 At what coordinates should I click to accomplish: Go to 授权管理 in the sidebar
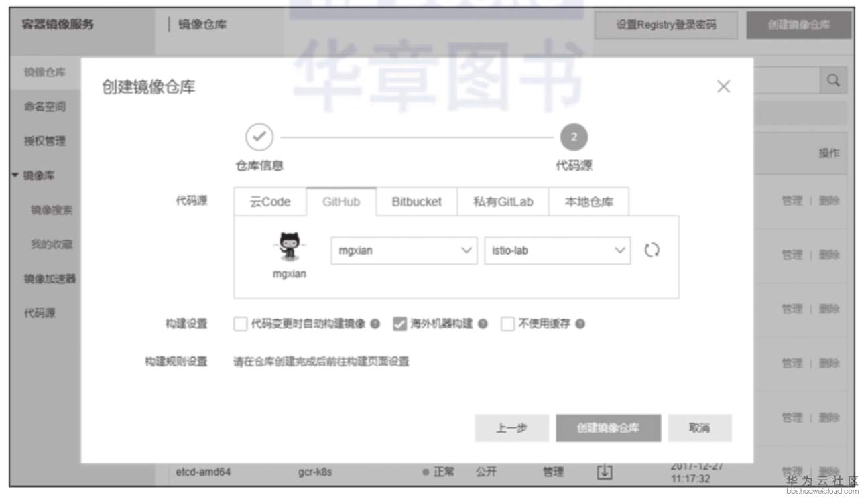[45, 141]
